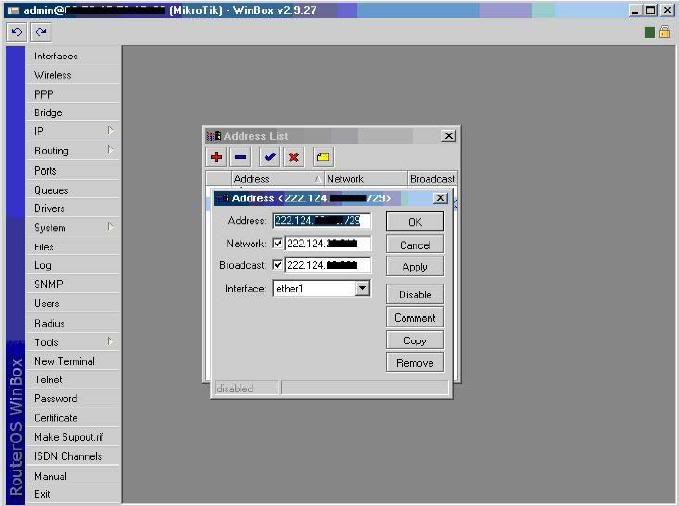Open the Password menu item
The image size is (679, 506).
click(x=73, y=399)
